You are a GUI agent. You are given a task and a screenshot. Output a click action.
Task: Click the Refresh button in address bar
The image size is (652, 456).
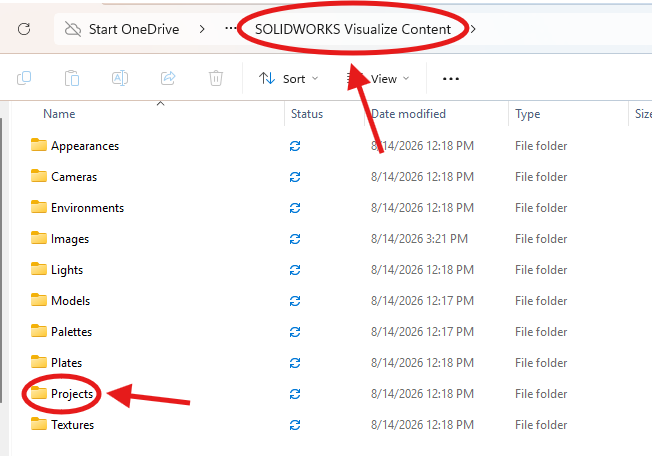[24, 29]
